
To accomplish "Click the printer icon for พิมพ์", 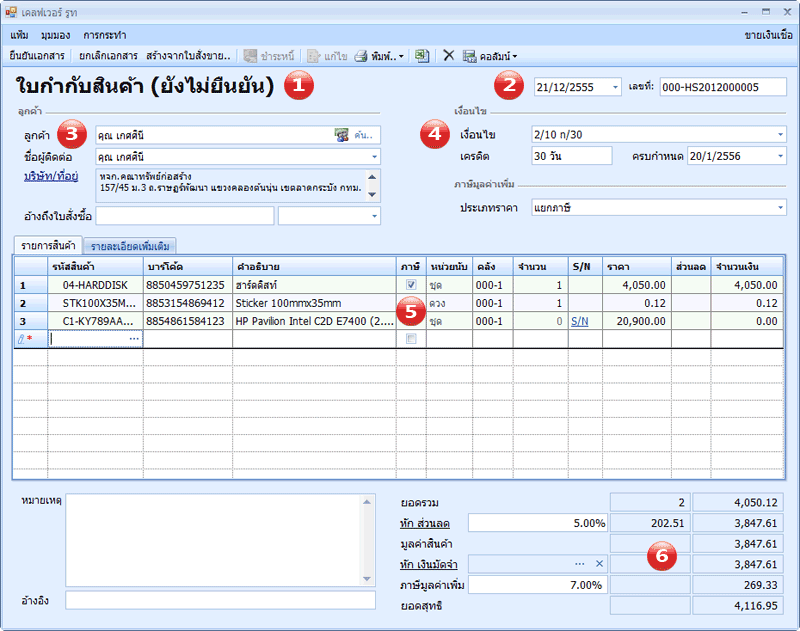I will (362, 56).
